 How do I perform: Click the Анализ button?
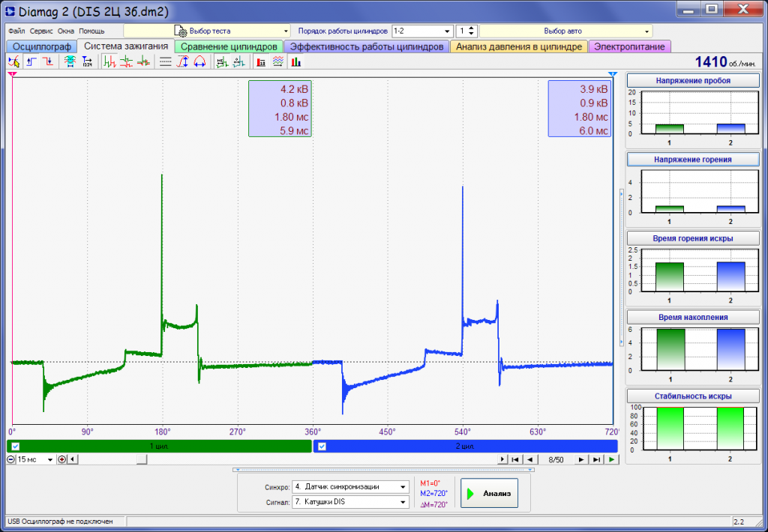tap(489, 493)
